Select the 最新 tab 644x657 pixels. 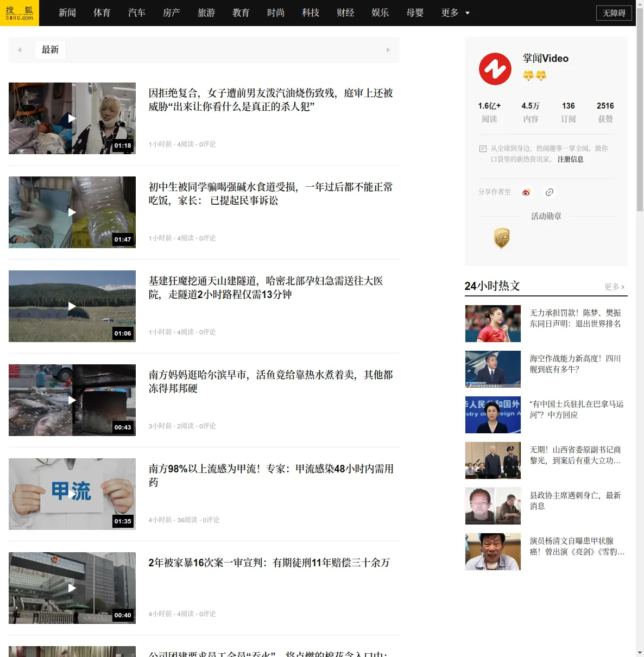click(50, 50)
